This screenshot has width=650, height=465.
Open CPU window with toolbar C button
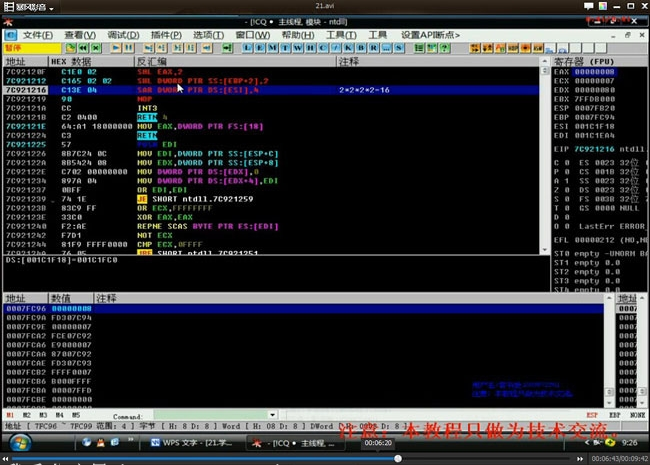323,48
